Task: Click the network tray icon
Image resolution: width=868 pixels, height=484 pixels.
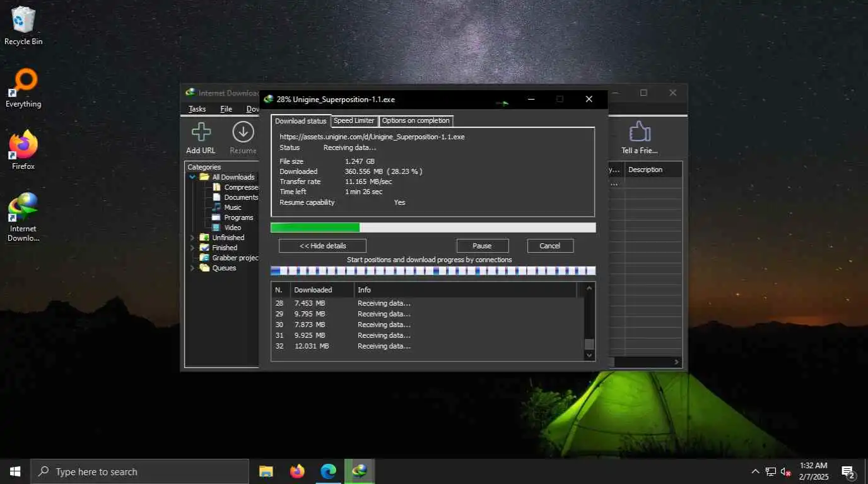Action: click(x=770, y=471)
